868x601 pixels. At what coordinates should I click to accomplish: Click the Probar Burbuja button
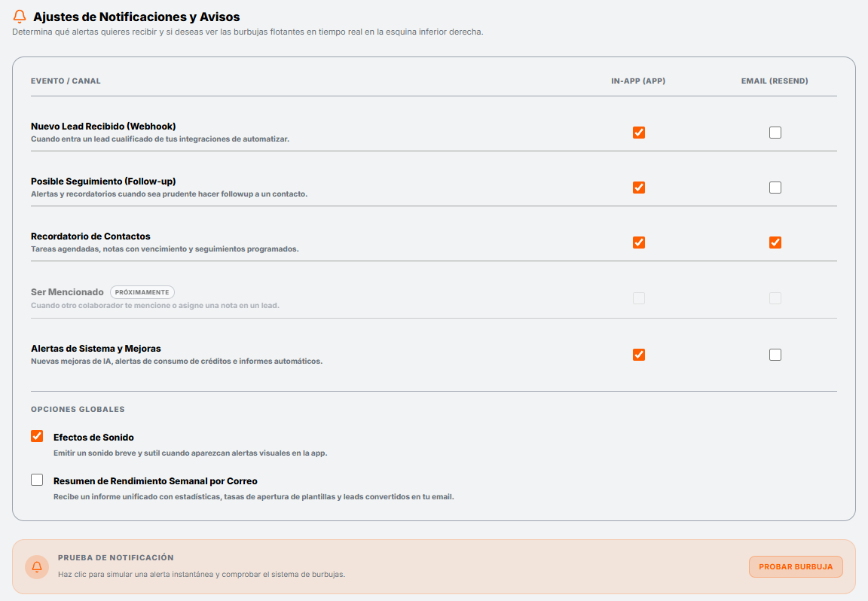click(796, 566)
